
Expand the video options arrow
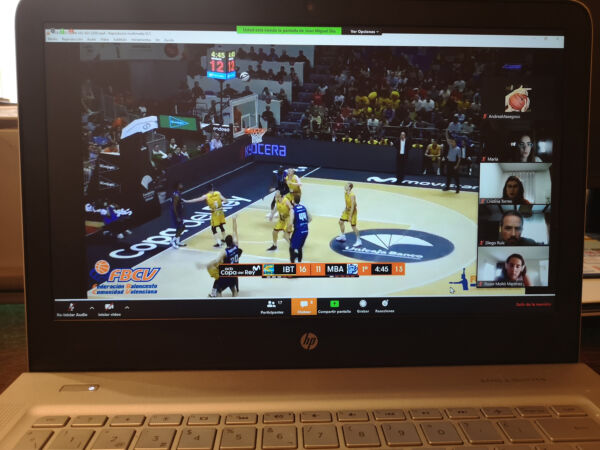pyautogui.click(x=127, y=308)
